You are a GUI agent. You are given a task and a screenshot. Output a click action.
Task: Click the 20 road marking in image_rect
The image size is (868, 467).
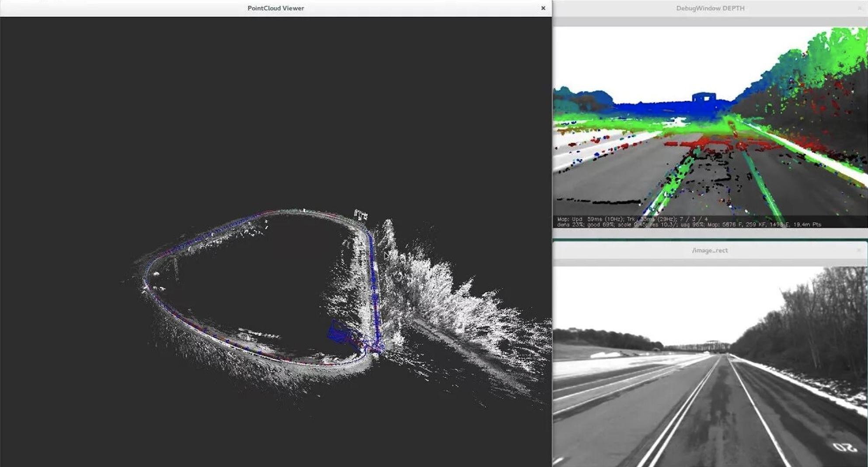(x=844, y=447)
